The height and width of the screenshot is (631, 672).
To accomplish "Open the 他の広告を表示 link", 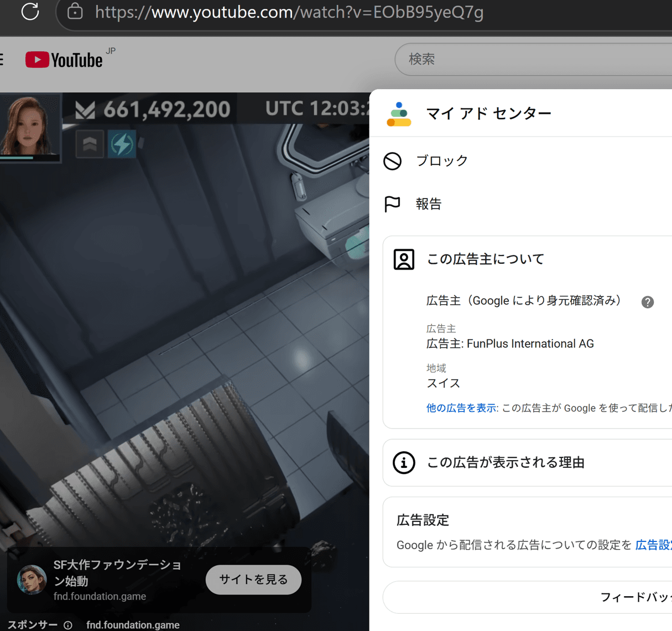I will click(x=461, y=408).
